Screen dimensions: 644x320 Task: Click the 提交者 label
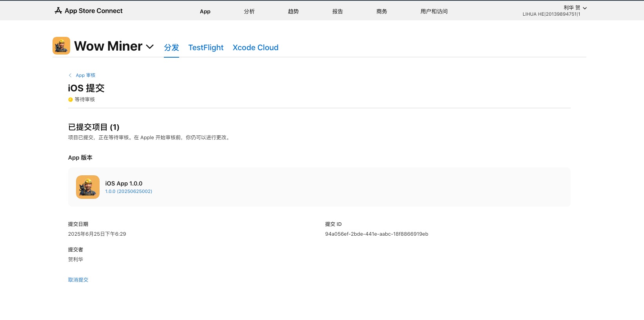pyautogui.click(x=76, y=250)
